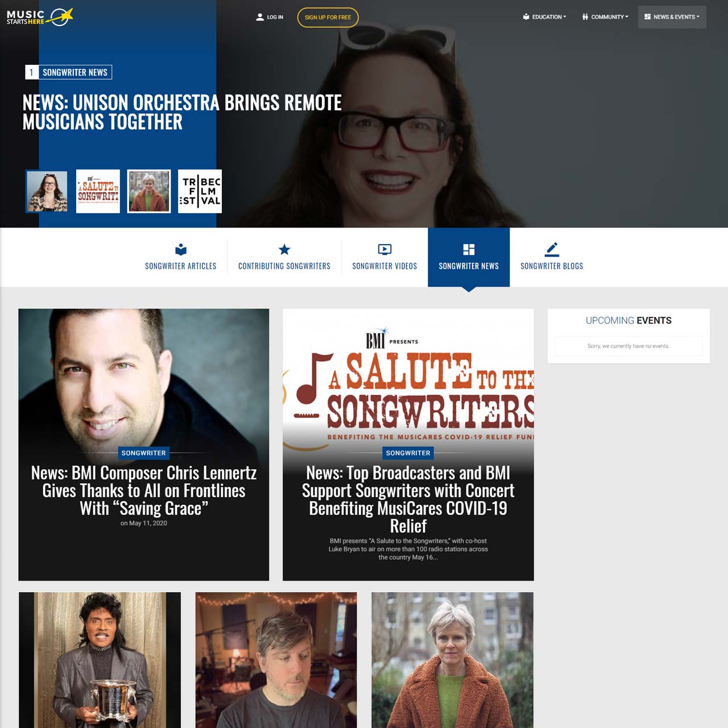The height and width of the screenshot is (728, 728).
Task: Click the Community people icon
Action: 585,17
